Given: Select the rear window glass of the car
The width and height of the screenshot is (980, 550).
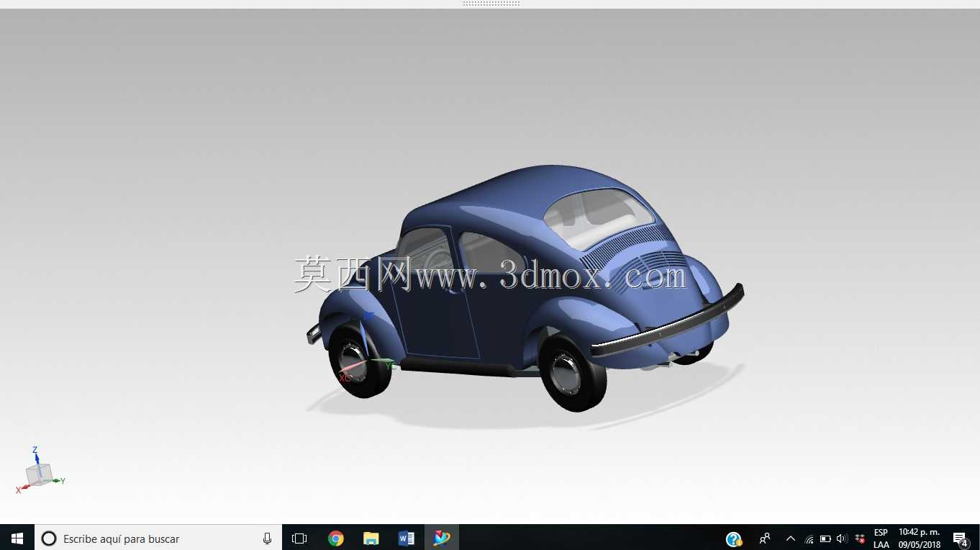Looking at the screenshot, I should (598, 218).
